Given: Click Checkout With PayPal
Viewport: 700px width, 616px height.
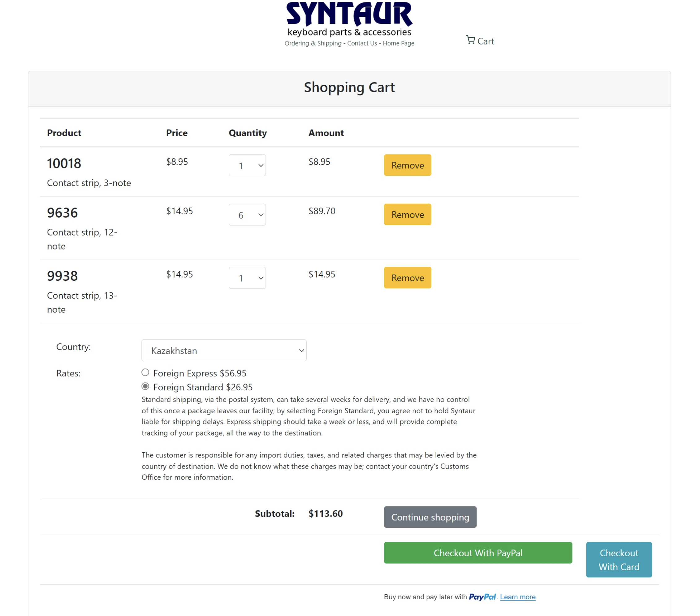Looking at the screenshot, I should tap(477, 553).
